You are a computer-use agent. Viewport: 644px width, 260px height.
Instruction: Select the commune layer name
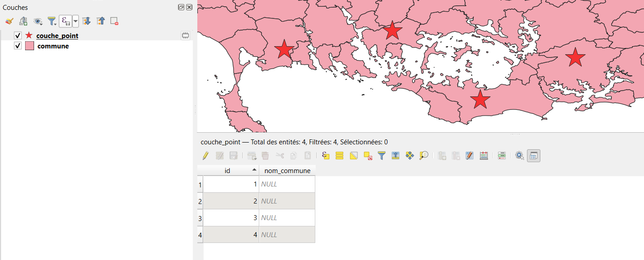[53, 46]
